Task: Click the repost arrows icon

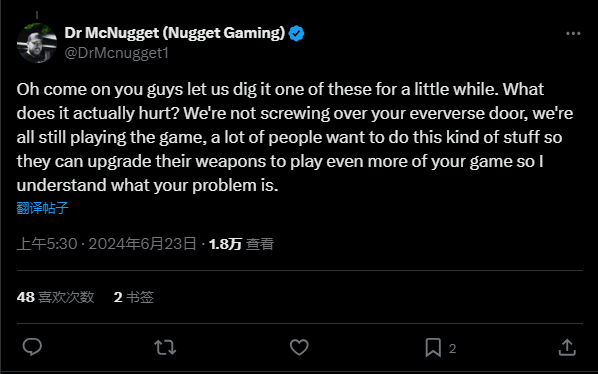Action: 165,347
